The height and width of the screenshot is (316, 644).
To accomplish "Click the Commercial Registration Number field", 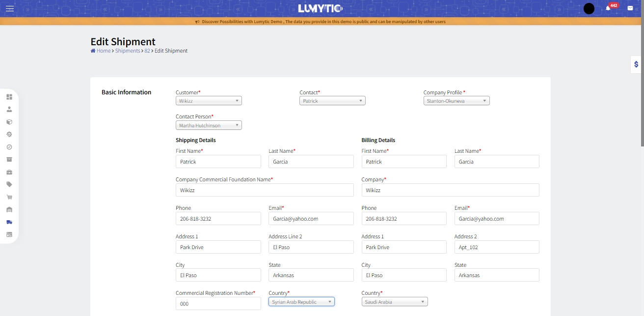I will 218,304.
